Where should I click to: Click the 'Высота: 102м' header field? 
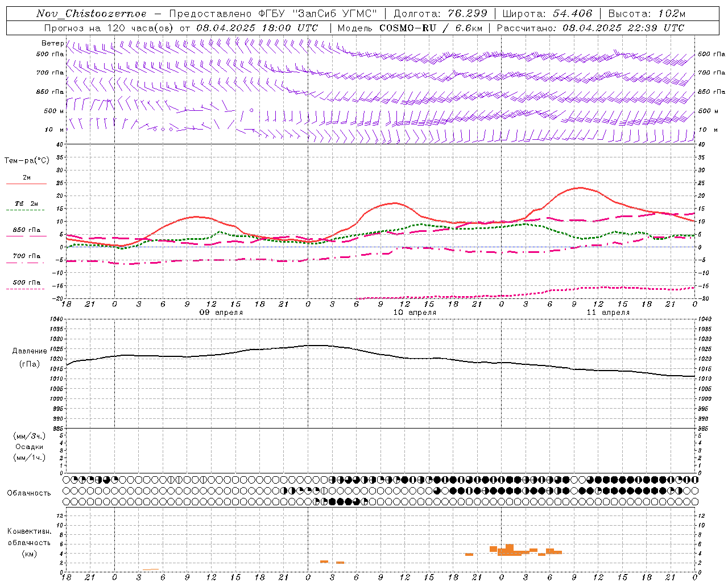pos(647,14)
